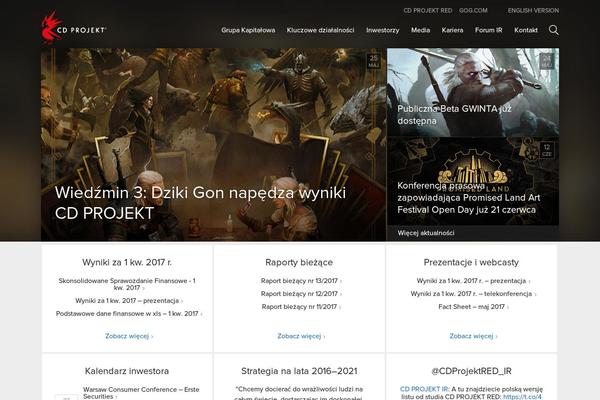Open Raport bieżący nr 11/2017

301,307
